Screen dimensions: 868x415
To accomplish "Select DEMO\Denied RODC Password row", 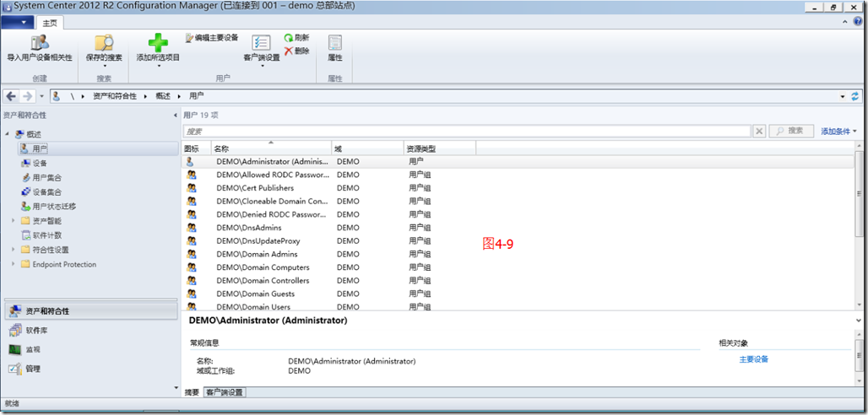I will pyautogui.click(x=518, y=214).
